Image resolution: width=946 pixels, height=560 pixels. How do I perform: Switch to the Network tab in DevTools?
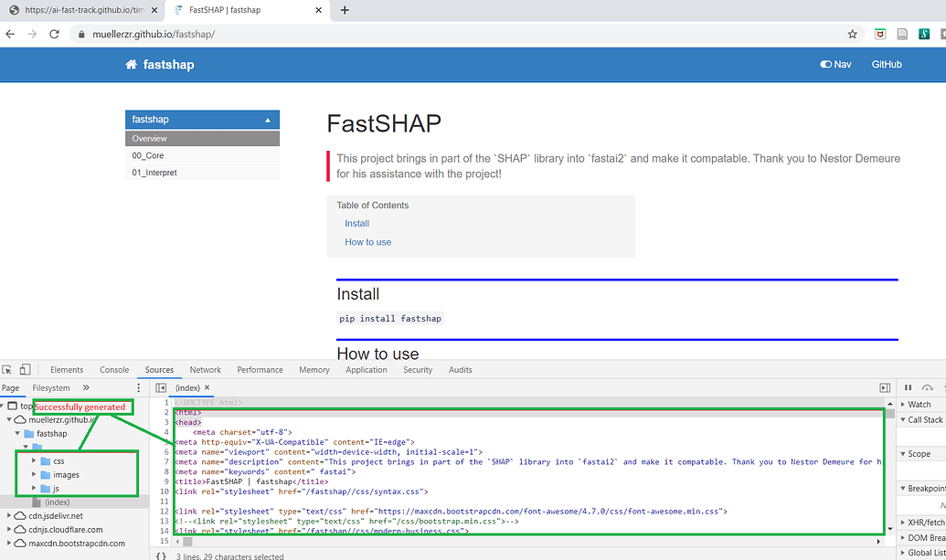tap(205, 369)
